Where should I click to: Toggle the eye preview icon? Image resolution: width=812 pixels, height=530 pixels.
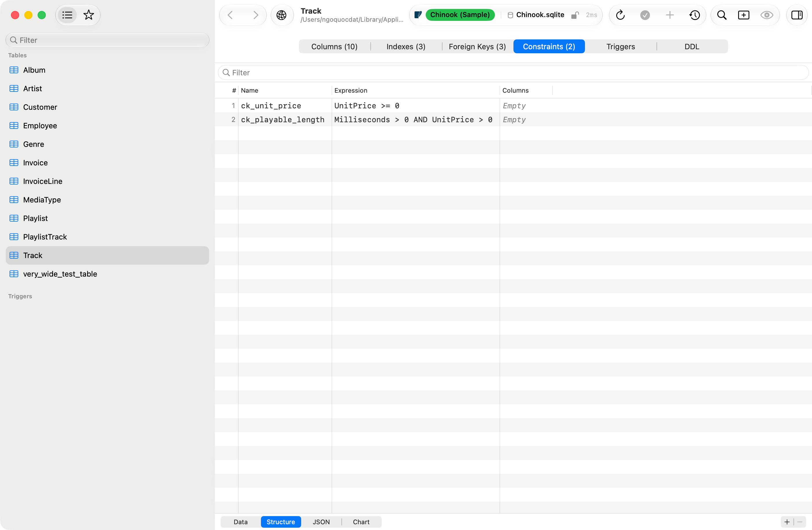click(767, 15)
